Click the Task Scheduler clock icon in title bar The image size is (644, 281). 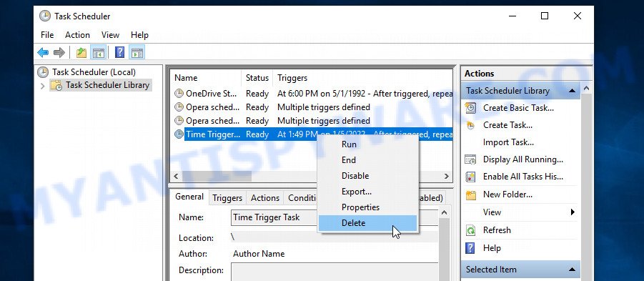click(45, 16)
